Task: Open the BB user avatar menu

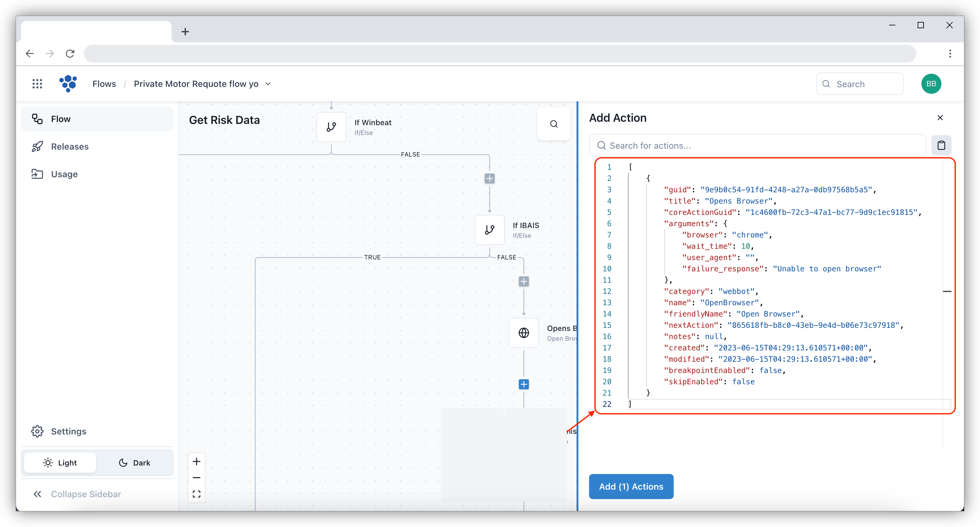Action: (931, 84)
